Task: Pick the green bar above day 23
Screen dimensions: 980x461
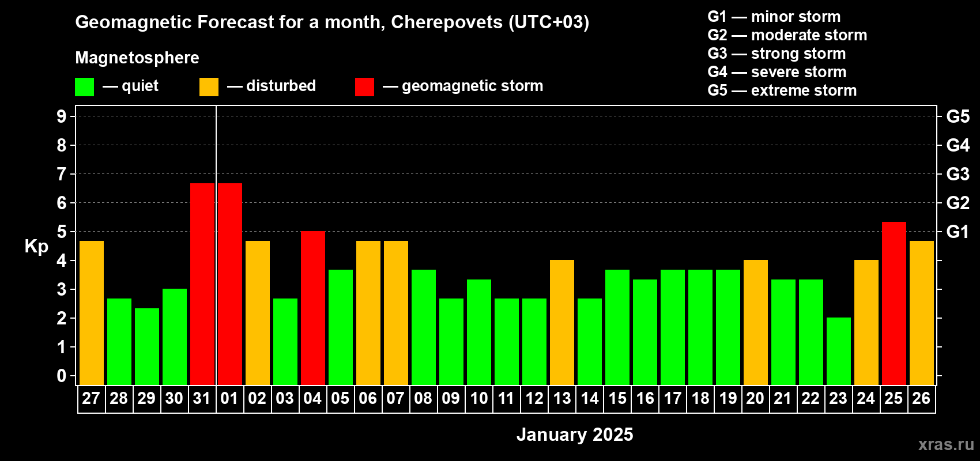Action: click(x=839, y=352)
